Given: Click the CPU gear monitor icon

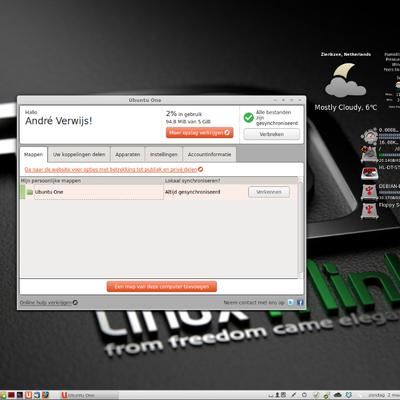Looking at the screenshot, I should tap(369, 136).
